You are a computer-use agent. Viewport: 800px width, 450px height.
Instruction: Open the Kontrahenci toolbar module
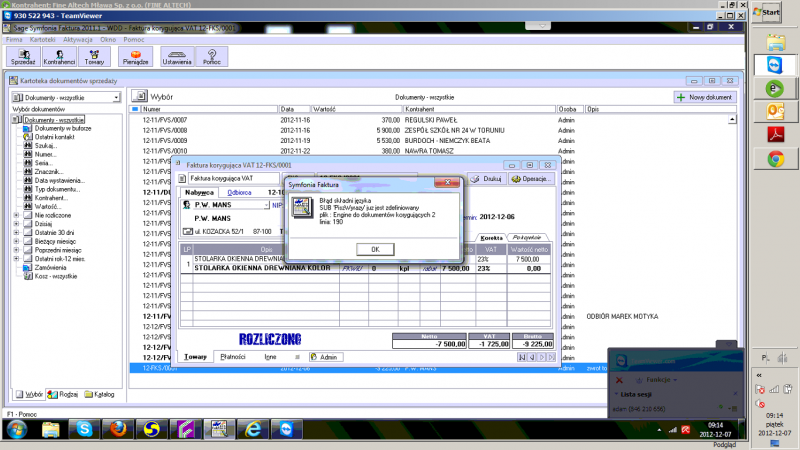pos(59,57)
